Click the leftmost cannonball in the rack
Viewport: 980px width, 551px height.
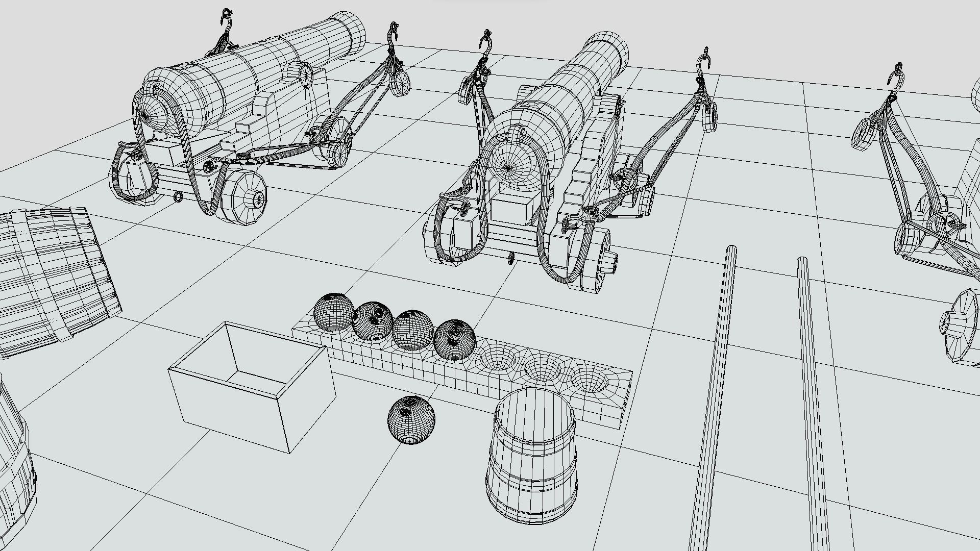[333, 312]
